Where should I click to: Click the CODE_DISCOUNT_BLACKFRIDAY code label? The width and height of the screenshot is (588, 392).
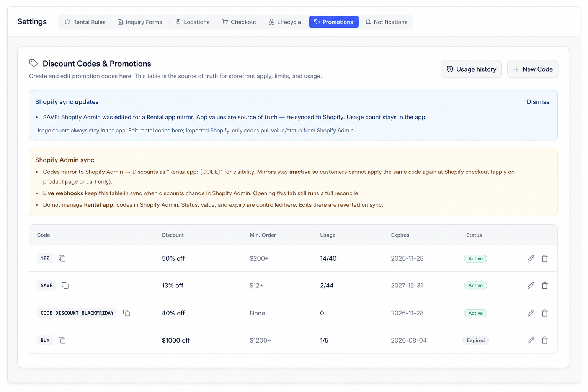pos(77,313)
